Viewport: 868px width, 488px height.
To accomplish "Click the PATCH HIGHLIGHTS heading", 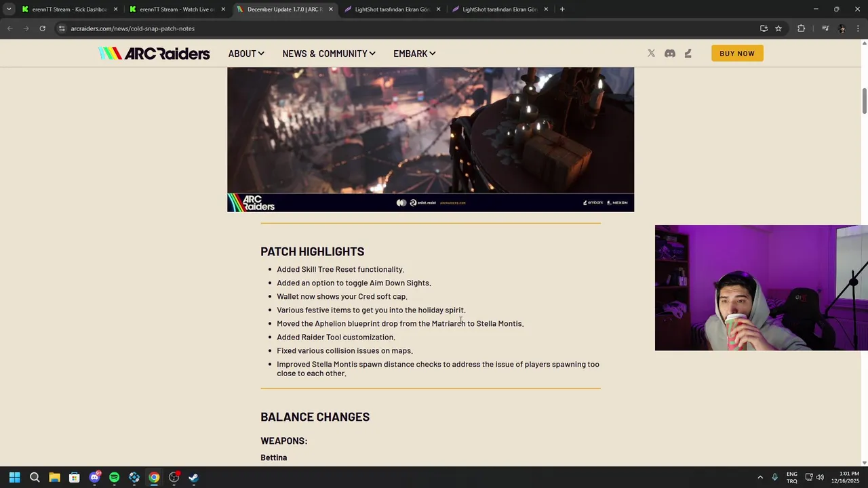I will tap(312, 251).
